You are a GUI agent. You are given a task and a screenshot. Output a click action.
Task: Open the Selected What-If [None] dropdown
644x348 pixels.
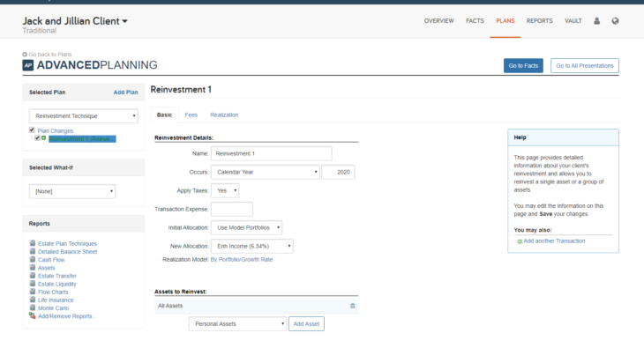click(x=72, y=191)
